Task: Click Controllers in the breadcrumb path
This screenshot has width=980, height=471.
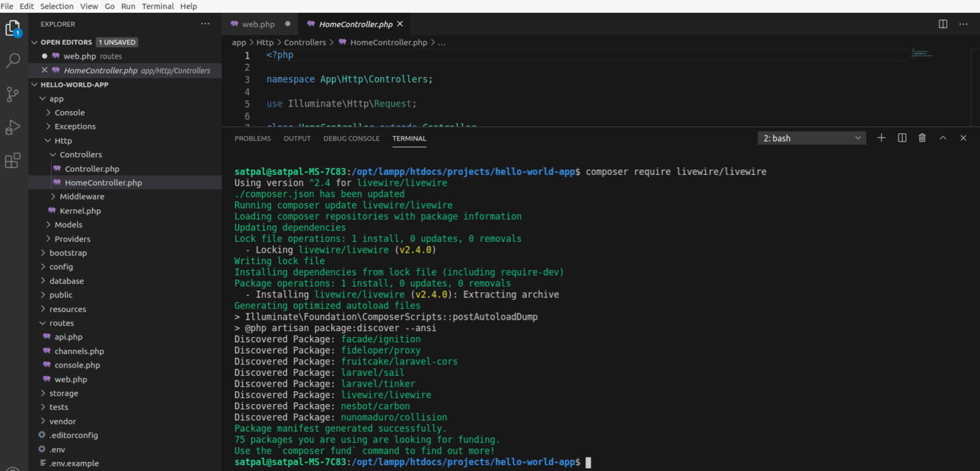Action: (x=305, y=42)
